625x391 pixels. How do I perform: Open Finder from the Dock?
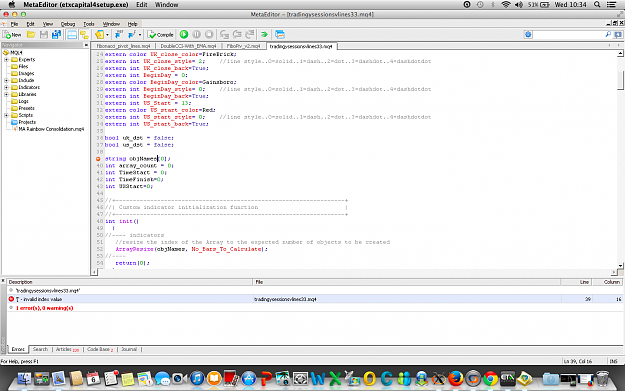tap(24, 378)
